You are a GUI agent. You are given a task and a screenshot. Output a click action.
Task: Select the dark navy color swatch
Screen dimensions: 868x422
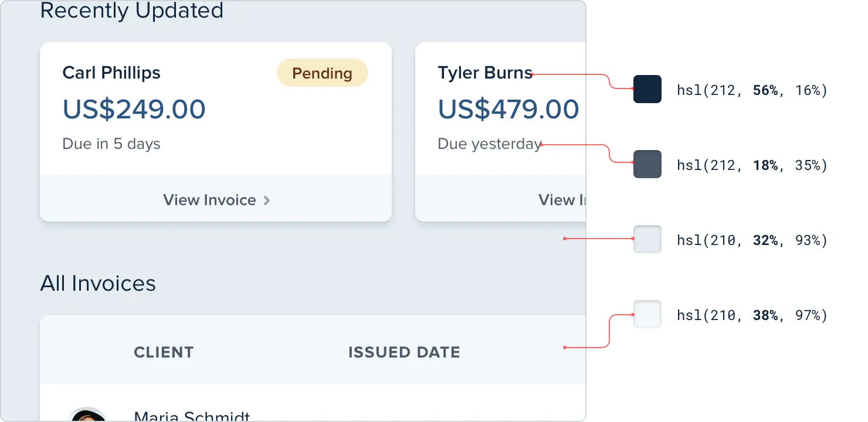click(647, 89)
